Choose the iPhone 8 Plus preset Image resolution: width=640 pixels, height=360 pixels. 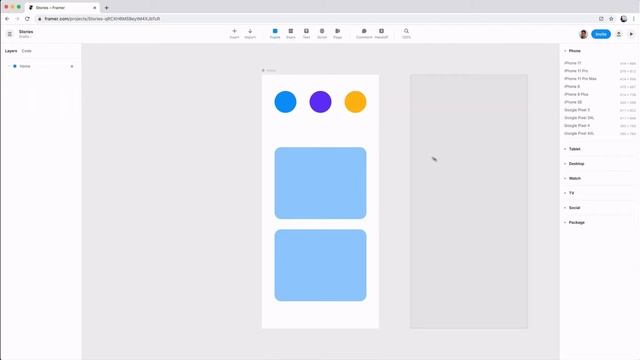tap(600, 94)
